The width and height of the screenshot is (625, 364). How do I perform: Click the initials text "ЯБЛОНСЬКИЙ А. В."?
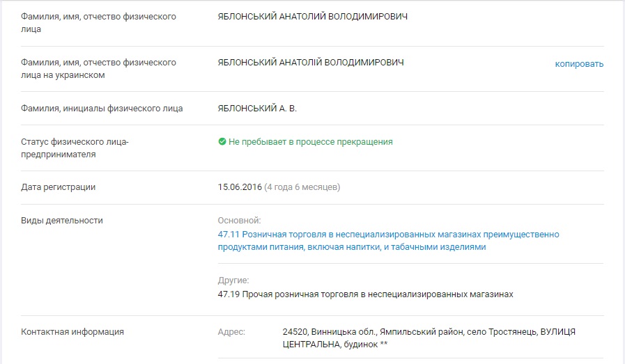262,109
